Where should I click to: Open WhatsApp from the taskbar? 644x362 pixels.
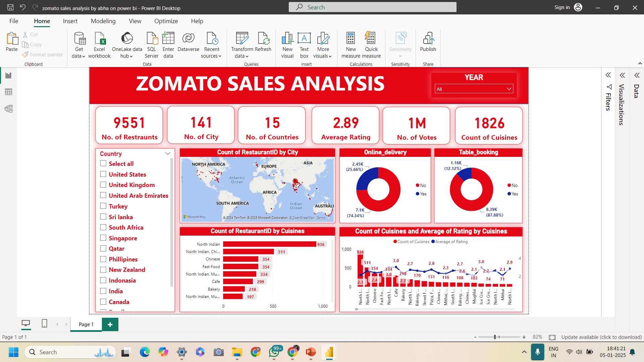(274, 352)
